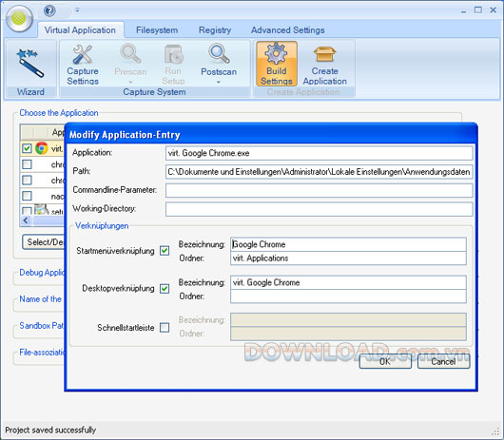Click the Create Application box icon
Image resolution: width=504 pixels, height=440 pixels.
click(324, 54)
